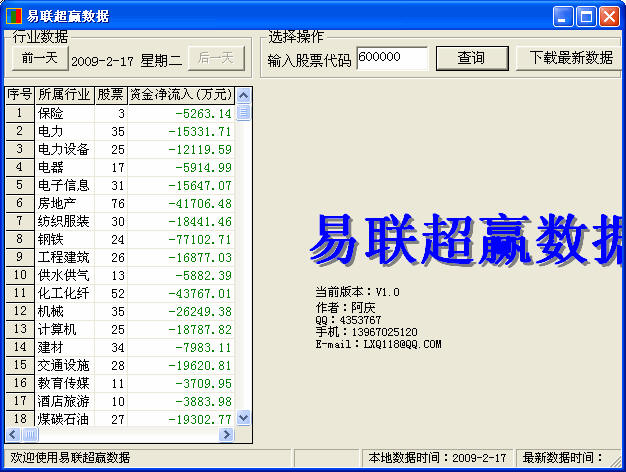626x472 pixels.
Task: Click net inflow value -5263.14
Action: coord(203,114)
